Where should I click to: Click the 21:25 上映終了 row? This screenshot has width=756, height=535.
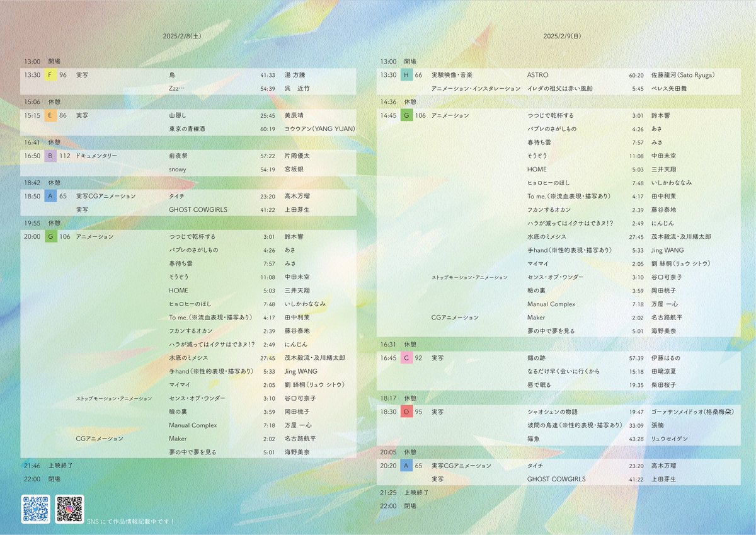click(404, 492)
